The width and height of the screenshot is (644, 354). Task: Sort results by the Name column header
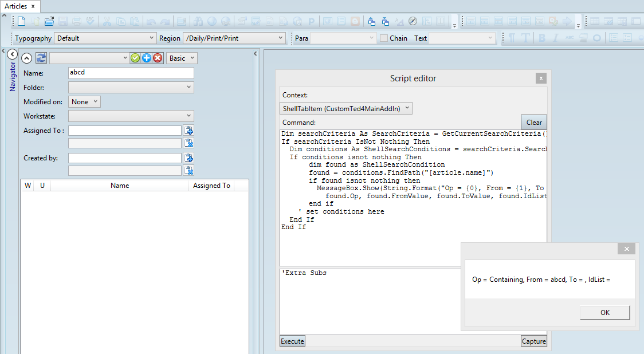tap(120, 186)
